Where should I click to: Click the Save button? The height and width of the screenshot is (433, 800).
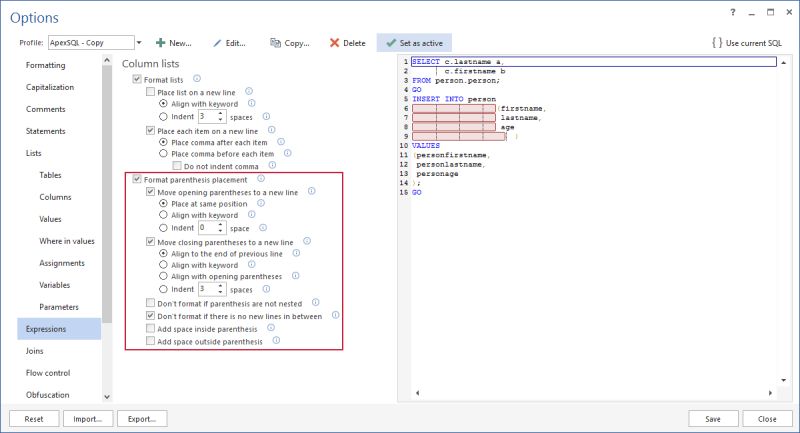point(713,419)
